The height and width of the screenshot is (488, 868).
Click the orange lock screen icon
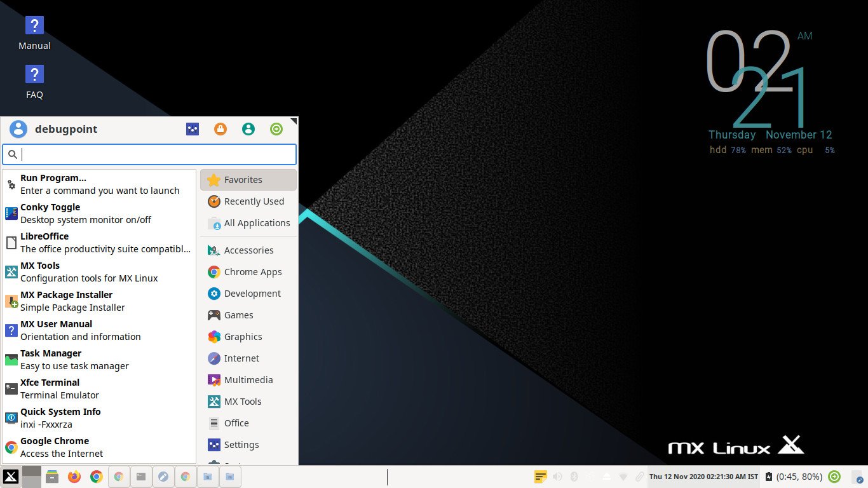(x=220, y=129)
